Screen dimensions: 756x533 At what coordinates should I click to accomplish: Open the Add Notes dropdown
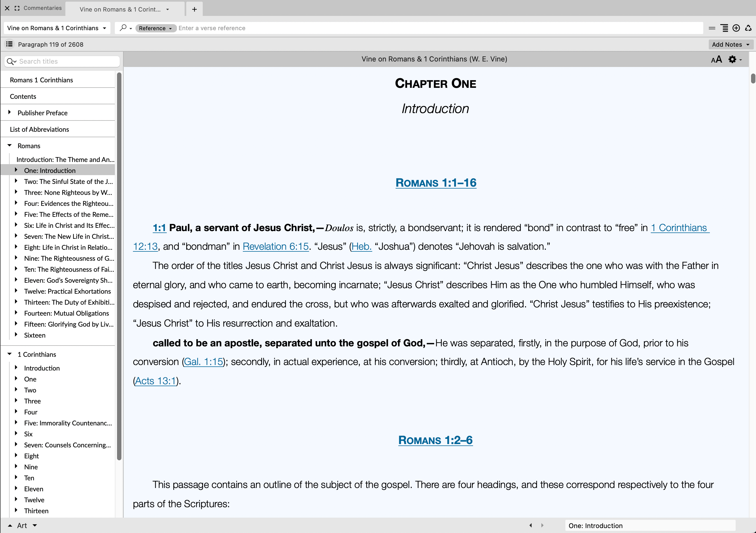(730, 44)
